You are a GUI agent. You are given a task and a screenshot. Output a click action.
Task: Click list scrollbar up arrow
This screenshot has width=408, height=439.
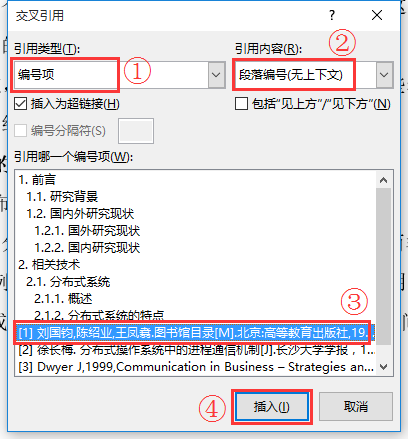(384, 180)
